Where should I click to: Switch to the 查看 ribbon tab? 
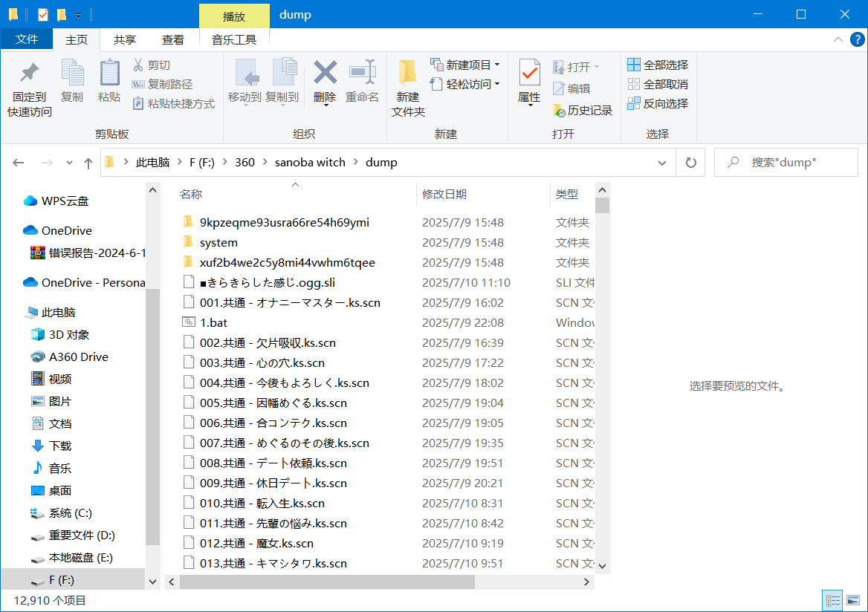pyautogui.click(x=172, y=40)
